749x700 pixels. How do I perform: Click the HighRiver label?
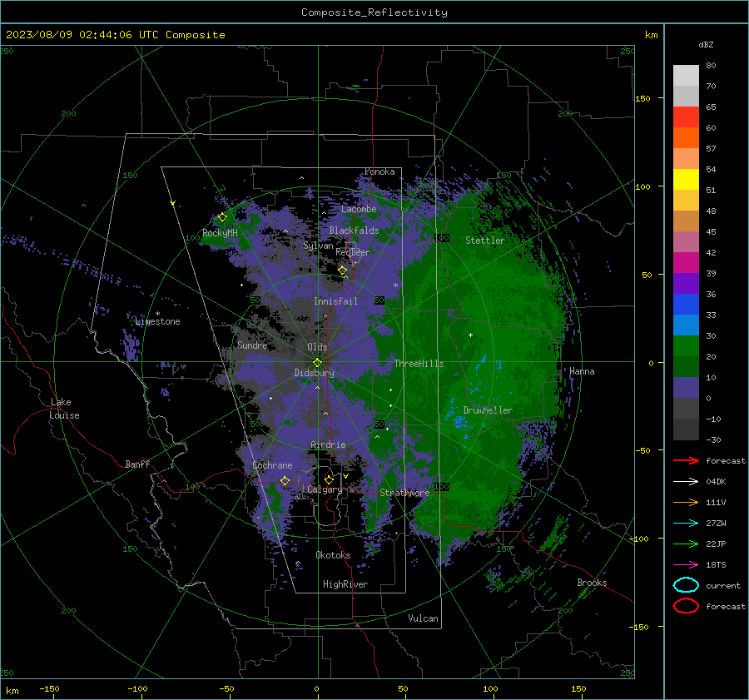coord(345,584)
